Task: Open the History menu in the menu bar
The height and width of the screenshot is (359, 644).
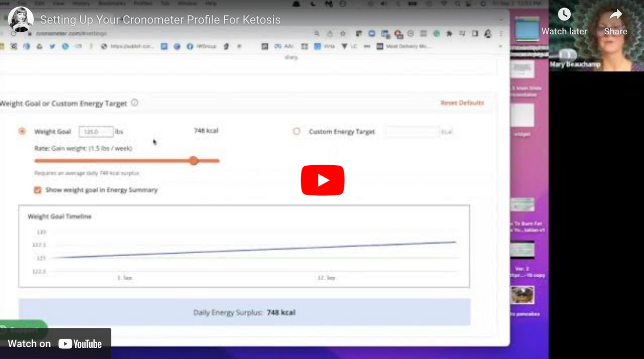Action: pyautogui.click(x=81, y=3)
